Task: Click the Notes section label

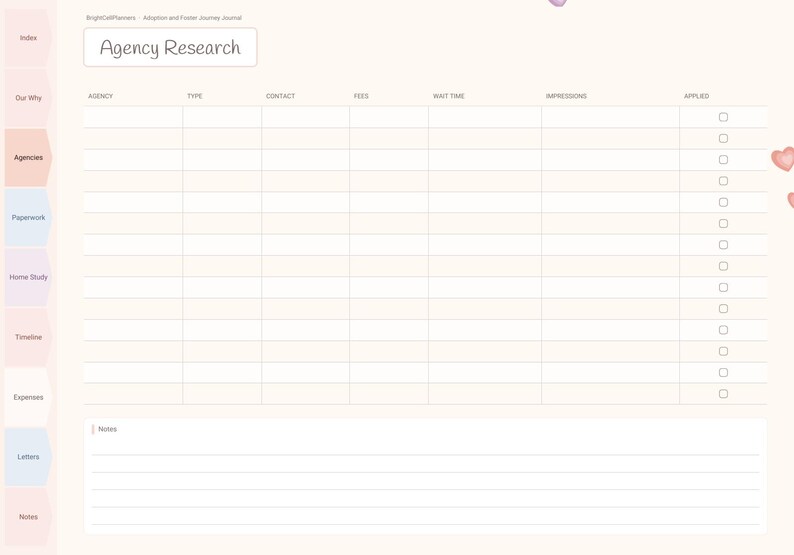Action: click(107, 429)
